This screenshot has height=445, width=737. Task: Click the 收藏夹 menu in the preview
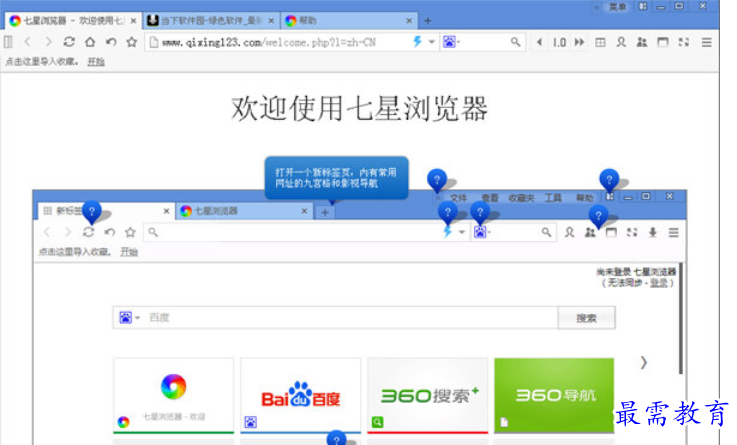pyautogui.click(x=521, y=198)
